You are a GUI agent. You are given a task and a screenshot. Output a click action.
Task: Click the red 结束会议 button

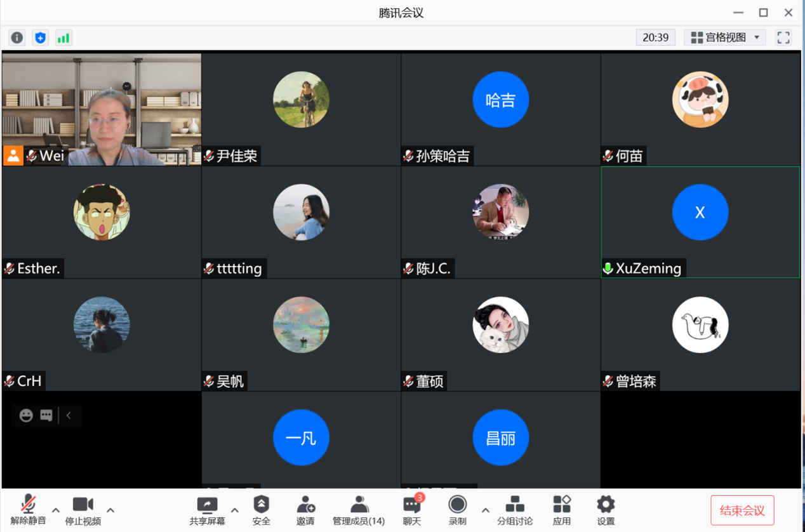click(742, 510)
